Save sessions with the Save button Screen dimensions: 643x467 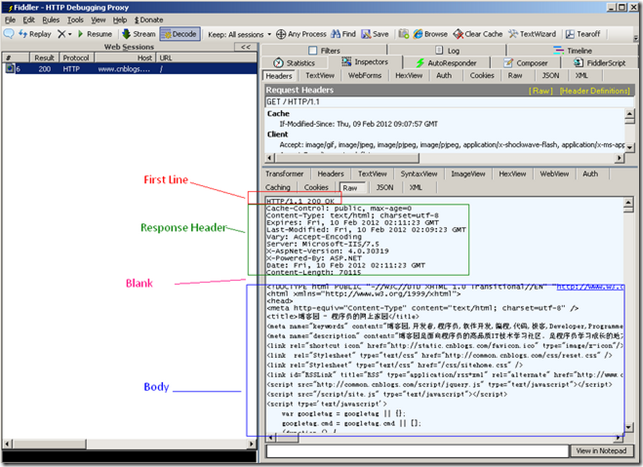coord(375,34)
